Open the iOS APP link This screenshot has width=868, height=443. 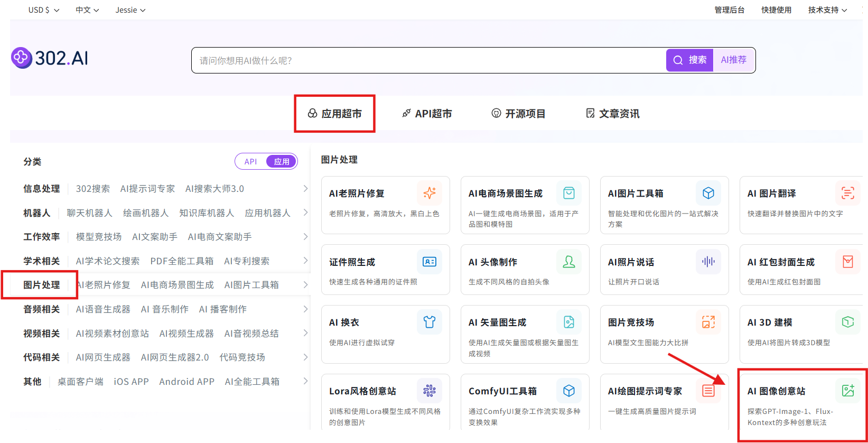tap(131, 382)
